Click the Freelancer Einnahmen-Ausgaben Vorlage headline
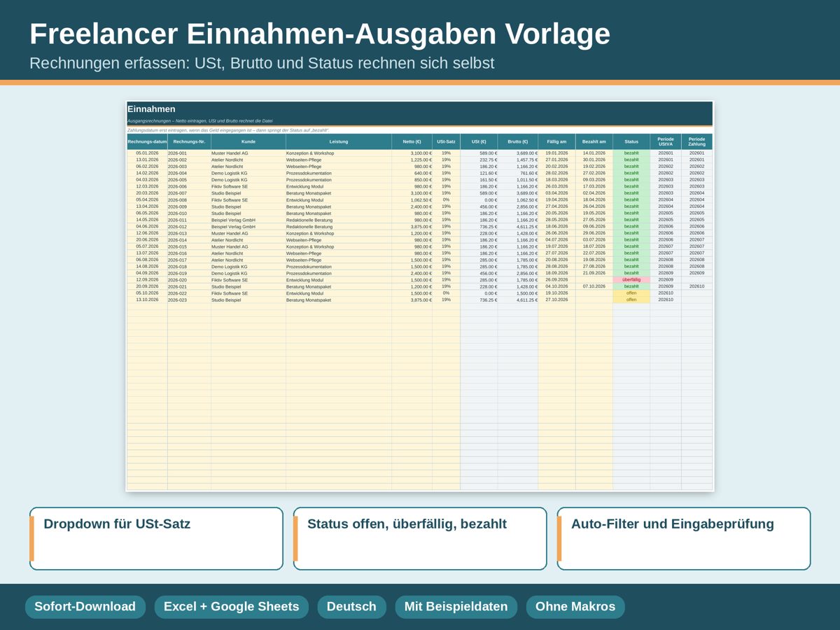This screenshot has height=630, width=840. pyautogui.click(x=320, y=34)
